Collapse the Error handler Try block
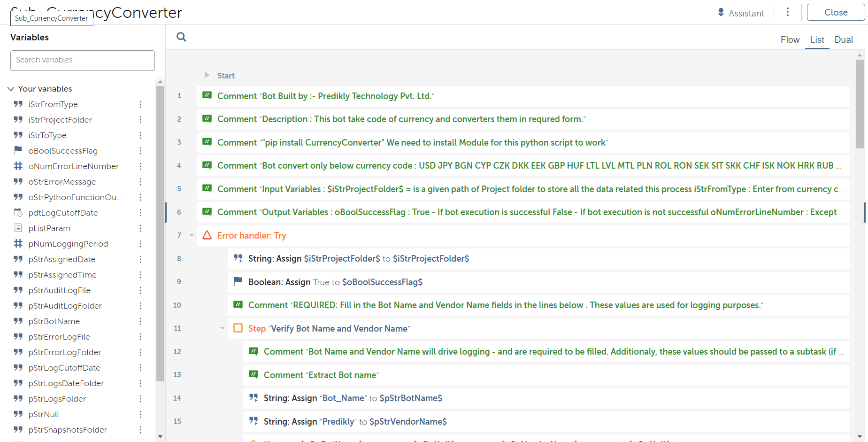 coord(192,235)
